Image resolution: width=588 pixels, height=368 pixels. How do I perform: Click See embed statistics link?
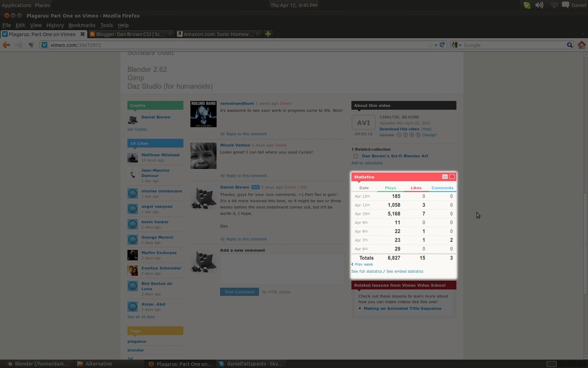[405, 271]
